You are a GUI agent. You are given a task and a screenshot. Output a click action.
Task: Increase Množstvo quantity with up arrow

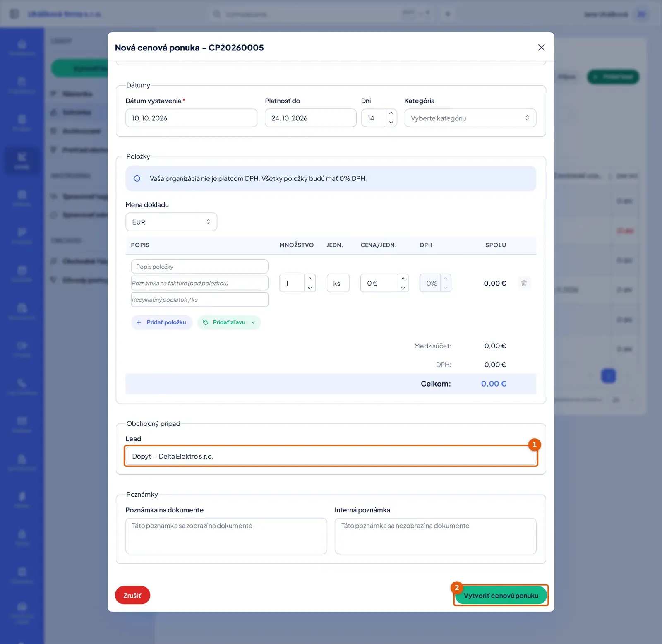310,279
